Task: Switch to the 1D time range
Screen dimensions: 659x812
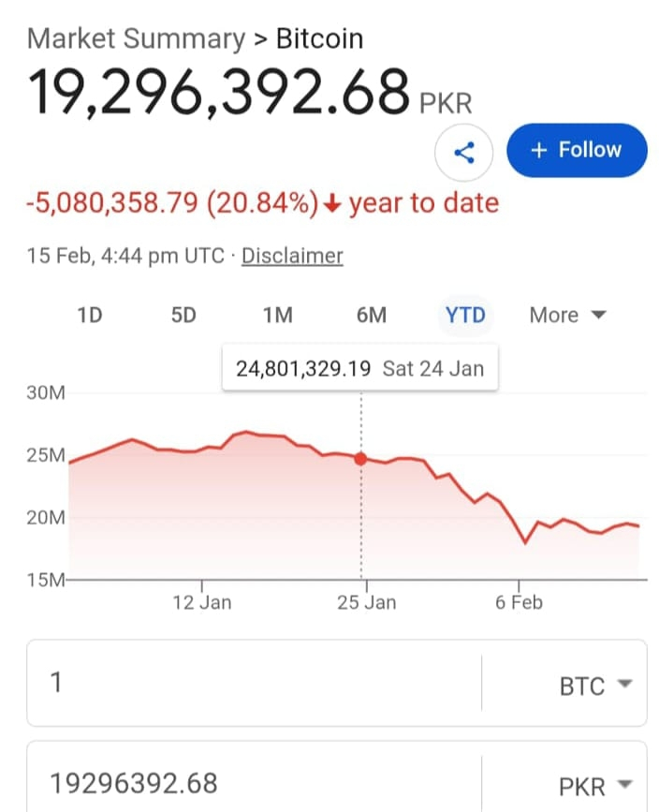Action: click(x=89, y=315)
